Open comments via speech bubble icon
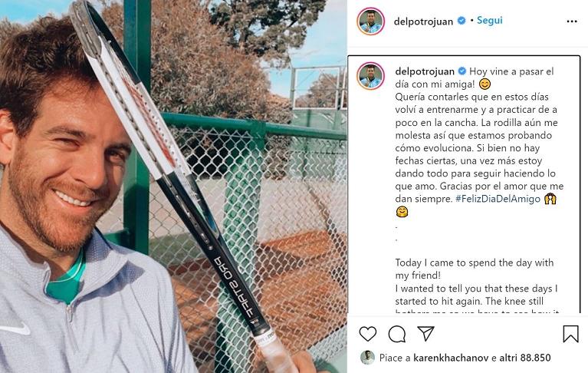This screenshot has height=373, width=588. tap(397, 334)
